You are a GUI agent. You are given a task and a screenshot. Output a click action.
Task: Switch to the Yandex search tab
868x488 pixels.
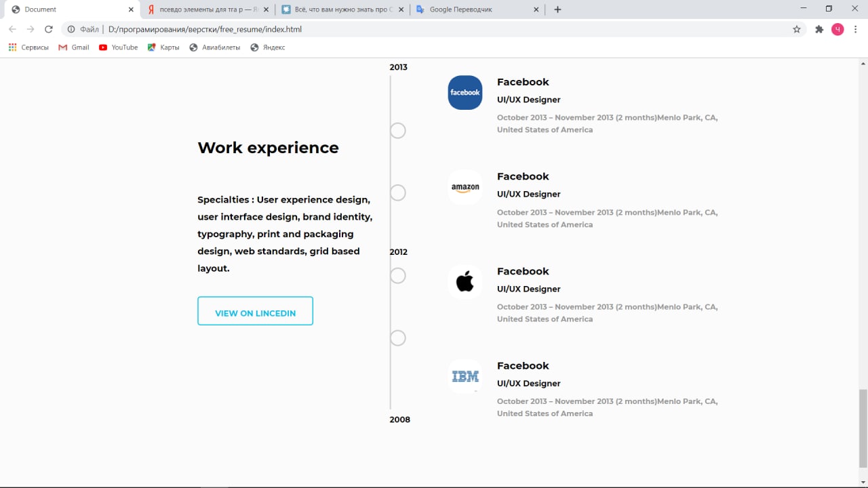[208, 9]
